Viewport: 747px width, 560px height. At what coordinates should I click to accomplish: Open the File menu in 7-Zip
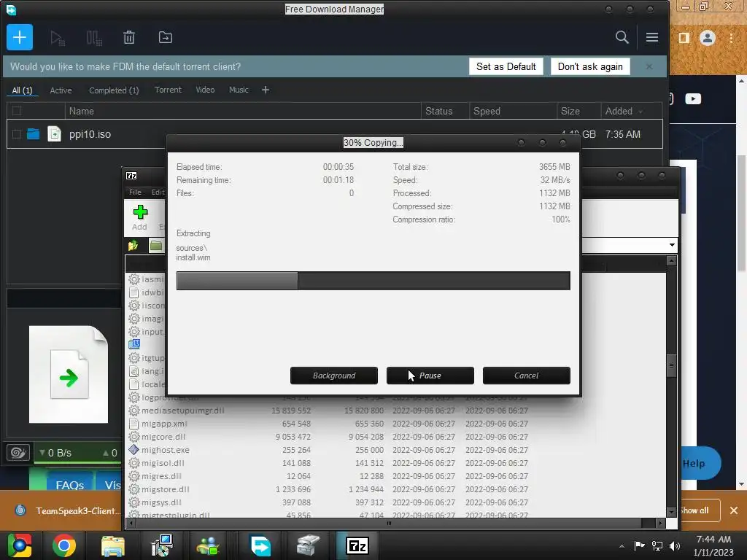point(135,192)
